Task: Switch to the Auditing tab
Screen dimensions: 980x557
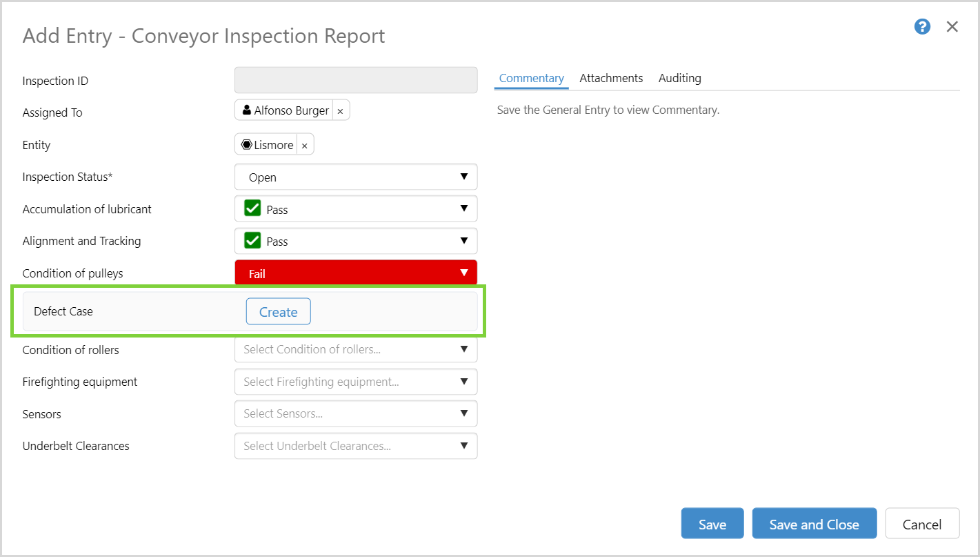Action: (x=679, y=78)
